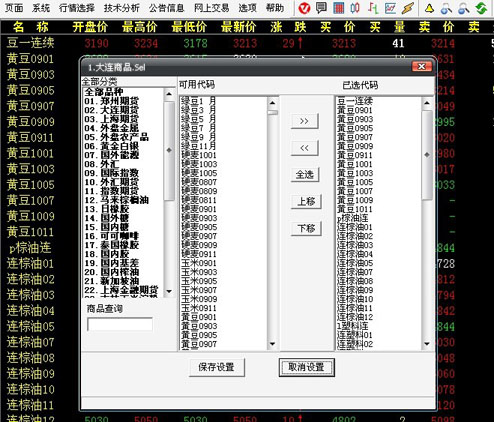Select 玉米0901 in 可用代码 list
The width and height of the screenshot is (494, 422).
pyautogui.click(x=199, y=263)
